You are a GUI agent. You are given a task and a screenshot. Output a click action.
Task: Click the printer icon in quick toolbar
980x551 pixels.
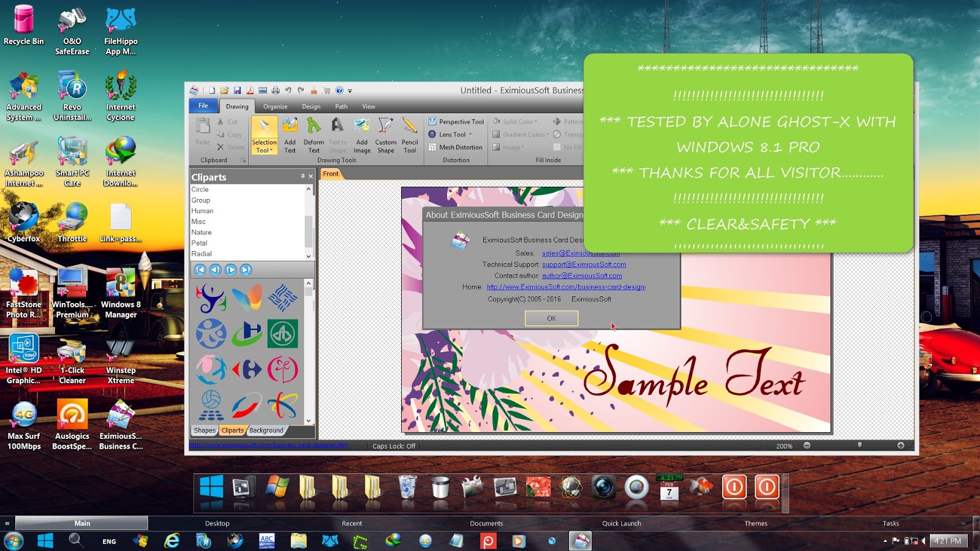tap(276, 91)
